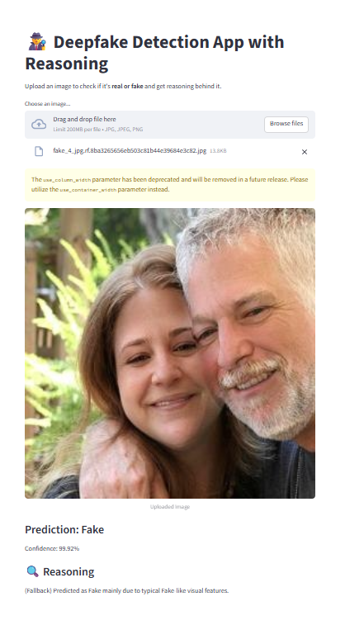Click the cloud upload icon
Screen dimensions: 364x625
[39, 125]
